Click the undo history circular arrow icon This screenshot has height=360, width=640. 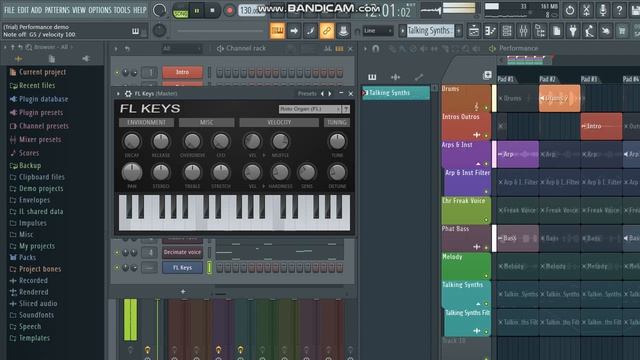570,10
